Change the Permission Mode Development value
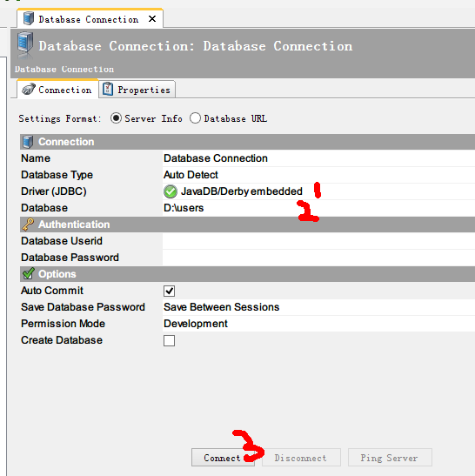This screenshot has width=475, height=476. pyautogui.click(x=318, y=324)
